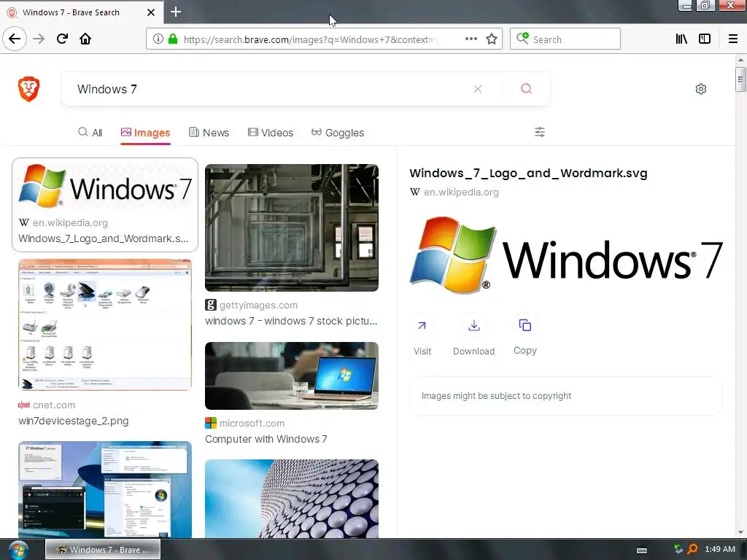Viewport: 747px width, 560px height.
Task: Open the image filters slider icon
Action: (539, 132)
